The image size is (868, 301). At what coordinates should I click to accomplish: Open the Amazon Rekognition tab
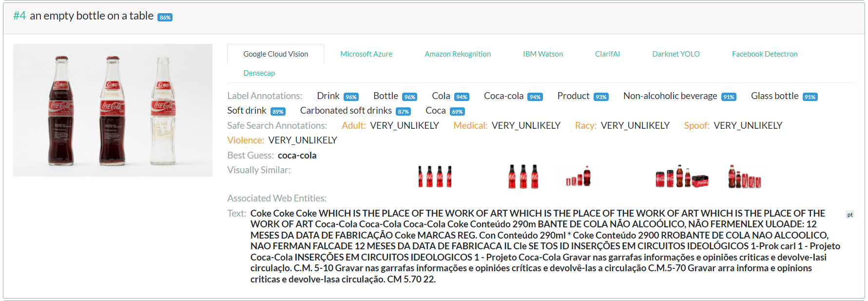pyautogui.click(x=458, y=54)
